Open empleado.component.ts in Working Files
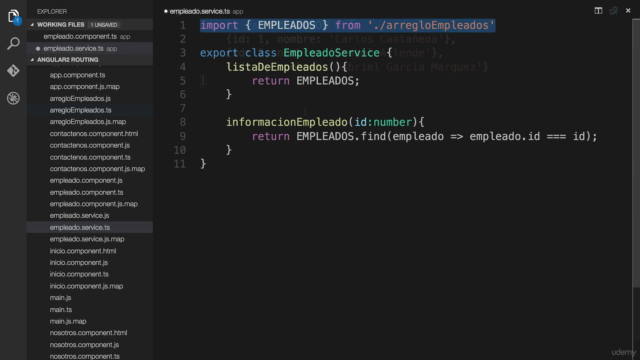The width and height of the screenshot is (640, 360). point(90,37)
